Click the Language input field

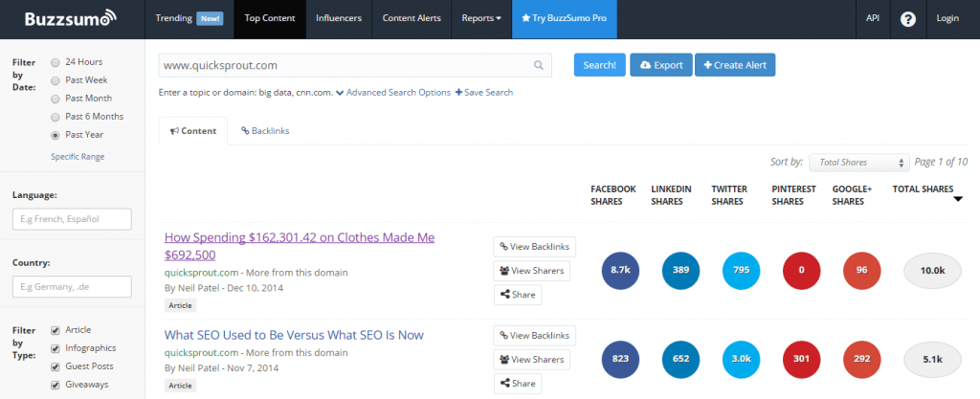pos(72,219)
